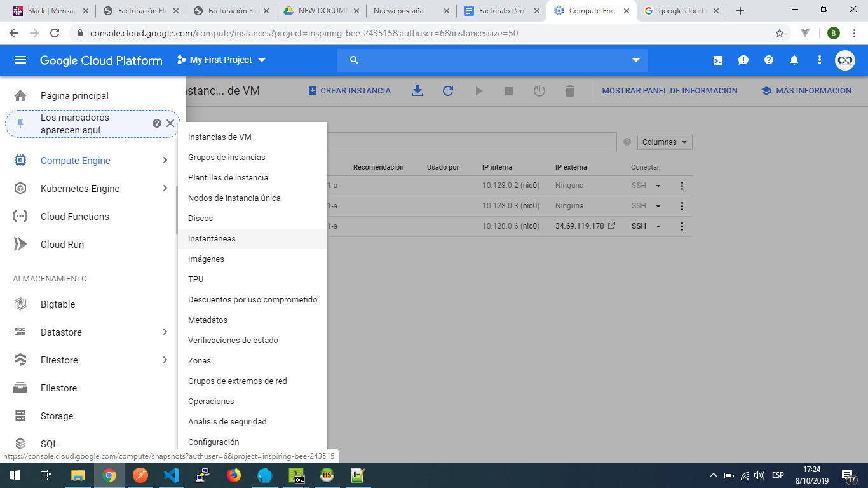Screen dimensions: 868x488
Task: Click the download/import icon in toolbar
Action: [x=417, y=91]
